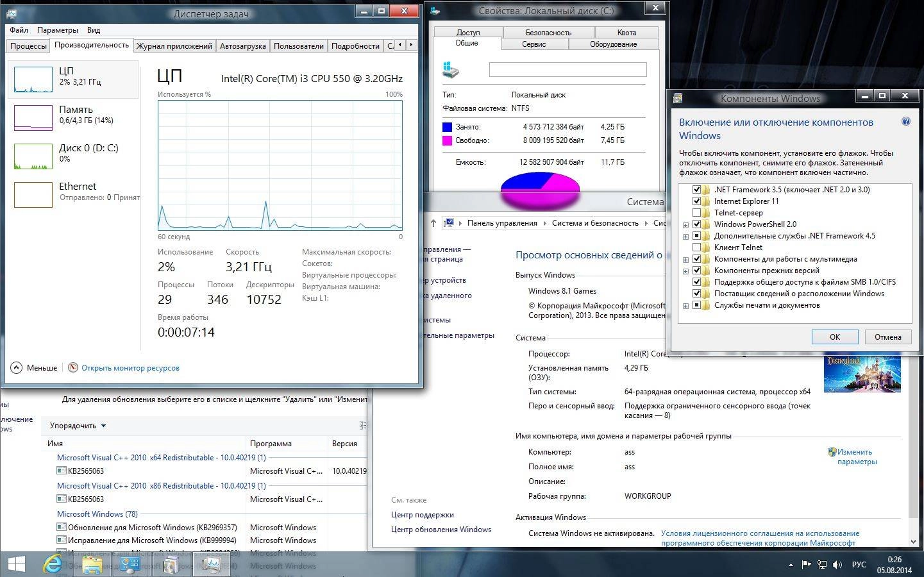Click disk label input field

(567, 70)
